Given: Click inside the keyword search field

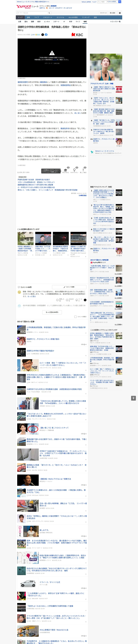Looking at the screenshot, I should coord(32,13).
